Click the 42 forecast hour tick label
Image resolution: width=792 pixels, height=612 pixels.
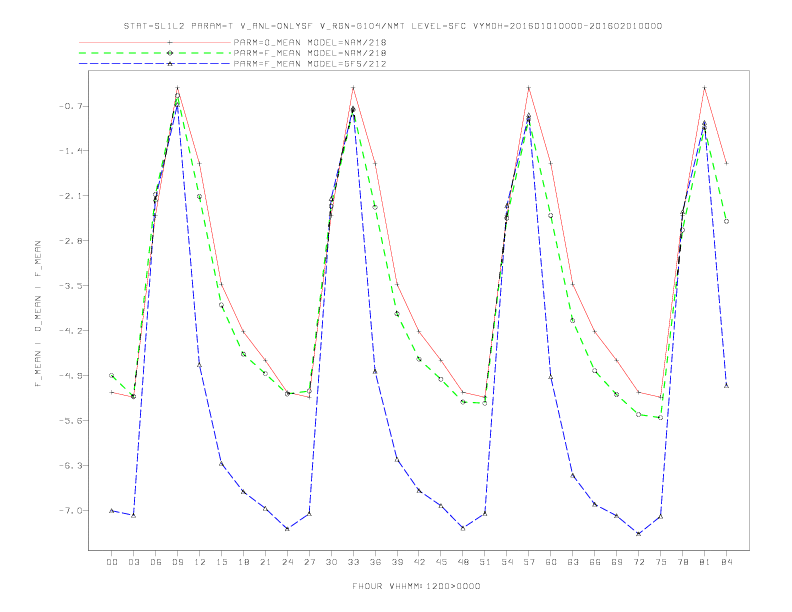pos(419,562)
